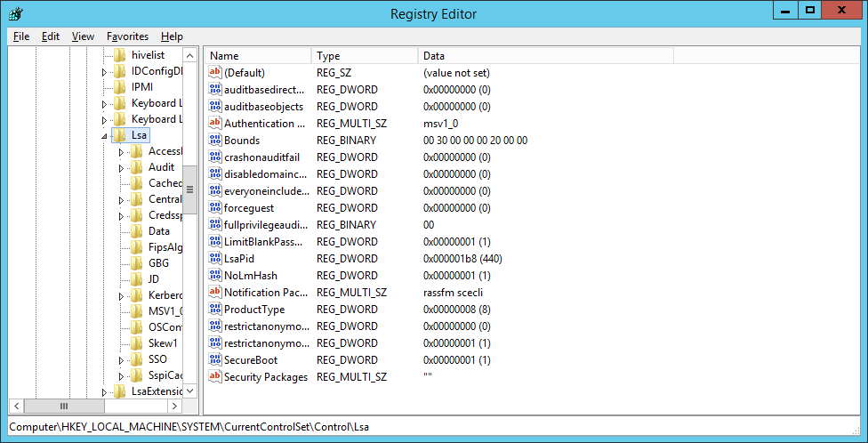Image resolution: width=868 pixels, height=443 pixels.
Task: Select the Kerberos subkey in tree
Action: click(165, 295)
